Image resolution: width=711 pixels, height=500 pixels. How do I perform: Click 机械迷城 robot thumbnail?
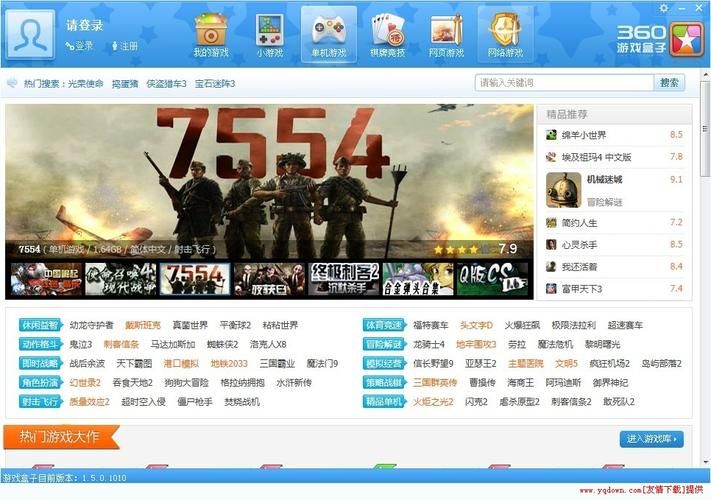tap(564, 190)
